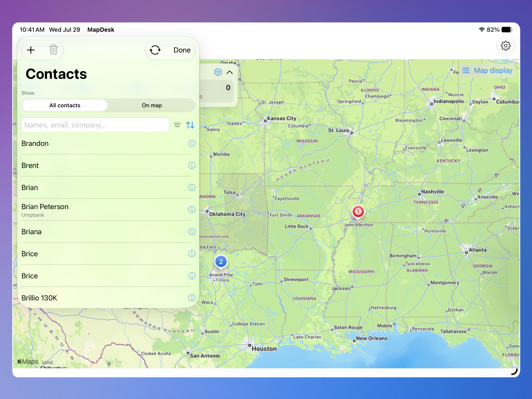Click the MapDesk app name in the status bar

(101, 30)
